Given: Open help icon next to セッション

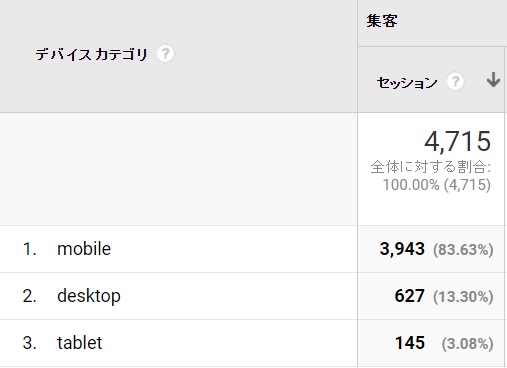Looking at the screenshot, I should tap(455, 82).
